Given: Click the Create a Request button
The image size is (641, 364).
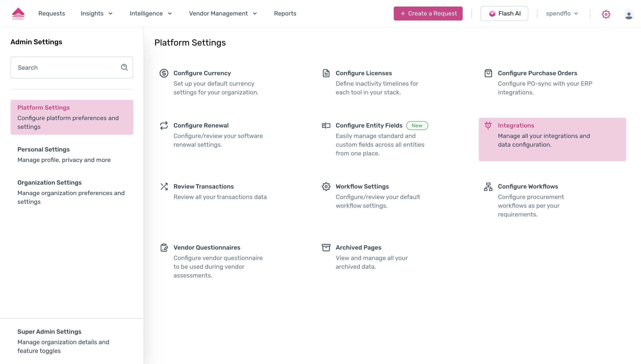Looking at the screenshot, I should pyautogui.click(x=428, y=13).
